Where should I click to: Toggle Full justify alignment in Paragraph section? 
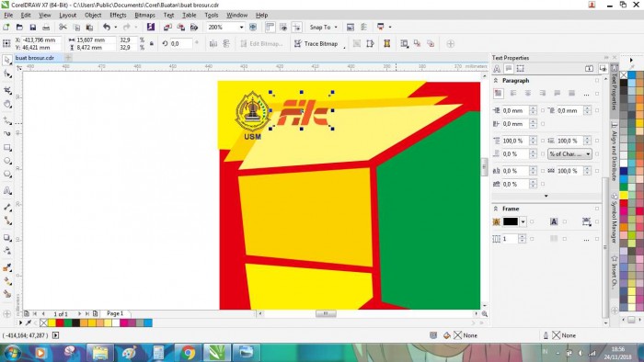coord(557,94)
